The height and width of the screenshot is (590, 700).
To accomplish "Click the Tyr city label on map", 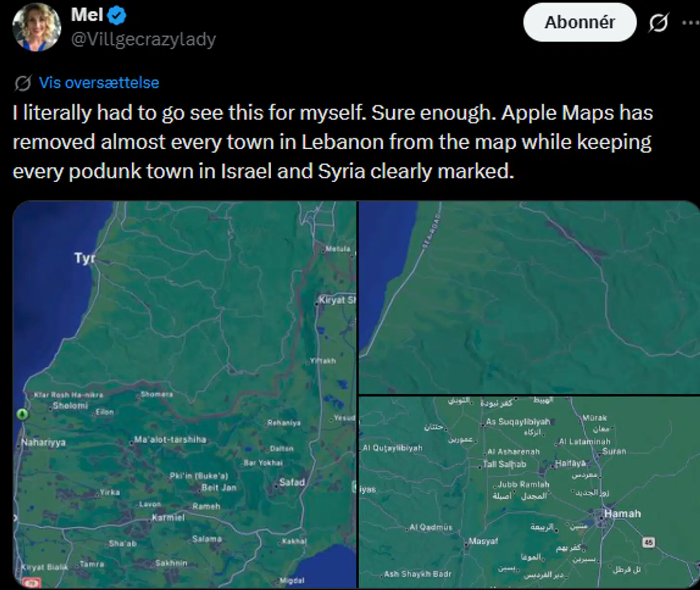I will tap(84, 258).
